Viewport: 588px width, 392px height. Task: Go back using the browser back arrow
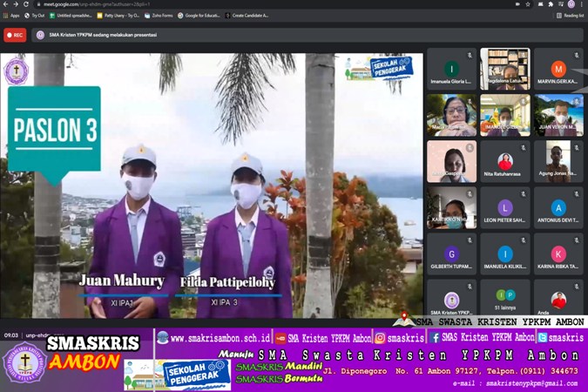coord(5,4)
